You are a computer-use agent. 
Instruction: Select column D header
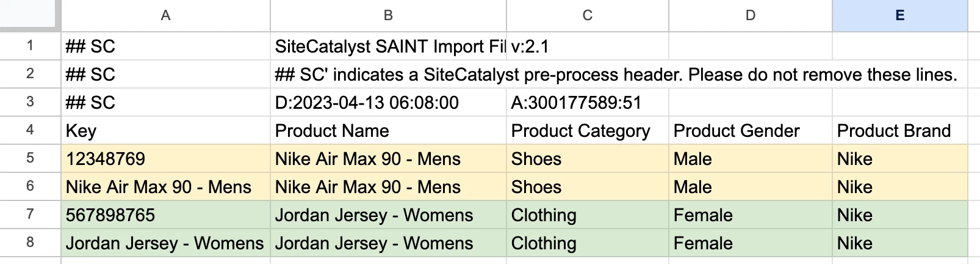tap(751, 15)
